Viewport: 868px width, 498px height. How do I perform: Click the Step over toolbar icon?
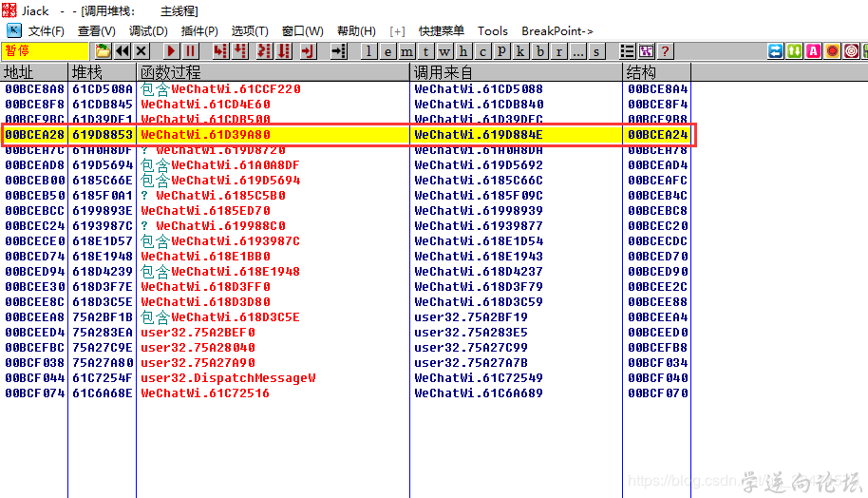point(239,51)
